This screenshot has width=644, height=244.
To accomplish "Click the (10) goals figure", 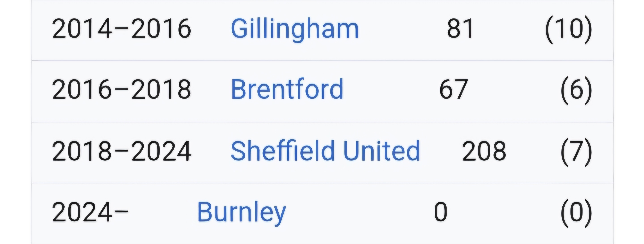I will pyautogui.click(x=568, y=29).
